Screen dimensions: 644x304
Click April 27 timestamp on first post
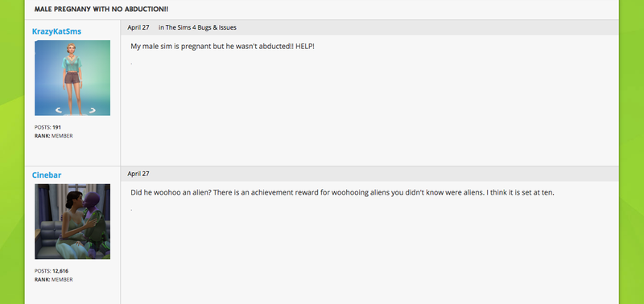click(138, 27)
